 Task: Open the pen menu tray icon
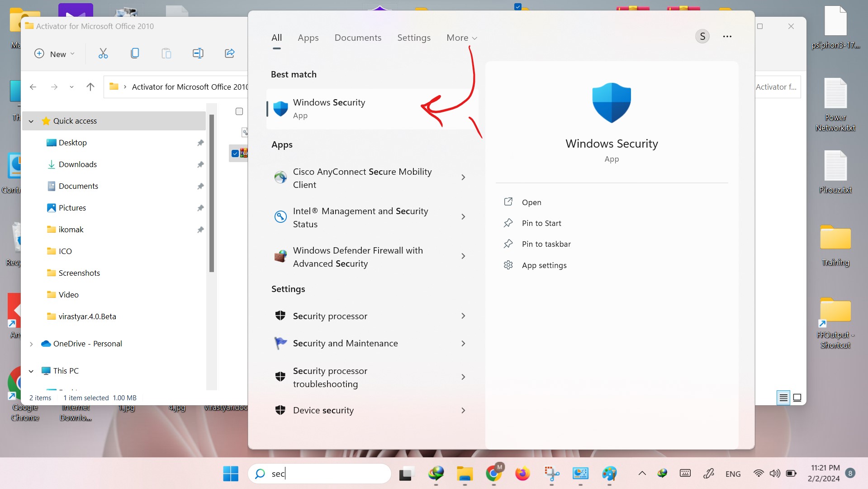708,474
